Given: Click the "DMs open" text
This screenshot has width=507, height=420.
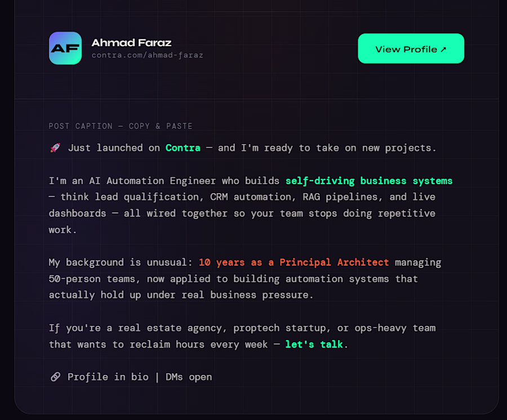Looking at the screenshot, I should click(x=189, y=377).
